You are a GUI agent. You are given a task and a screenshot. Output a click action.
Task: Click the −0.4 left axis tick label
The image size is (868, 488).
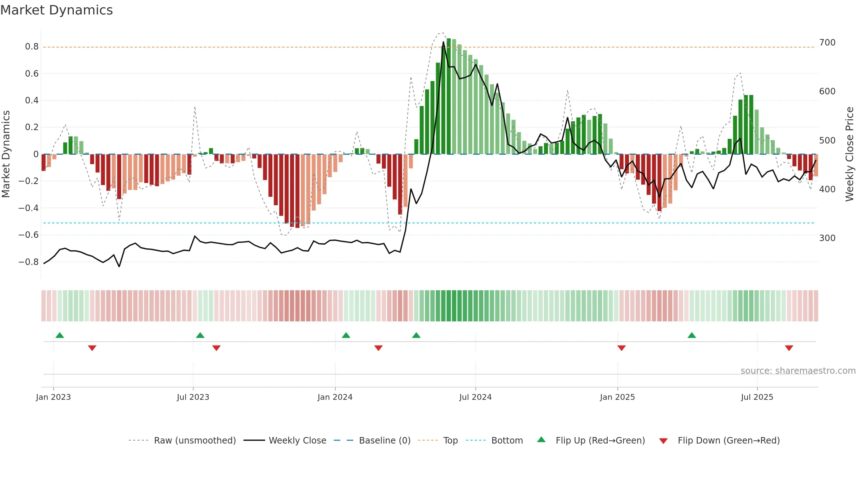point(29,208)
